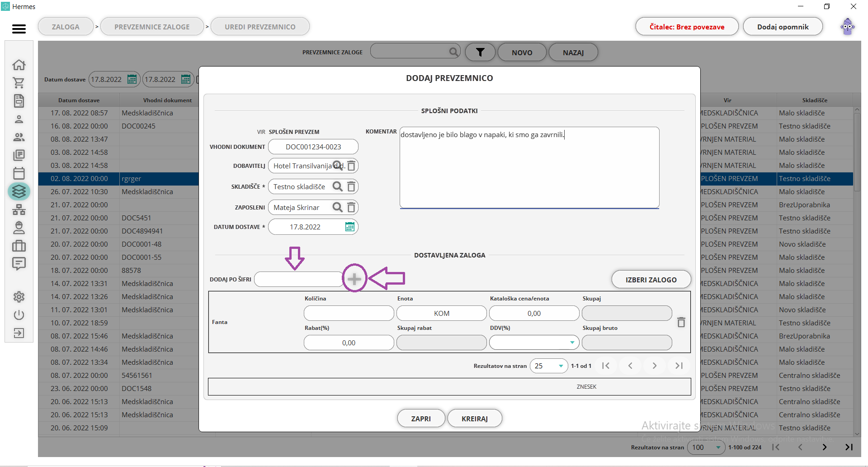Screen dimensions: 868x467
Task: Clear the Skladišče field with trash icon
Action: point(351,186)
